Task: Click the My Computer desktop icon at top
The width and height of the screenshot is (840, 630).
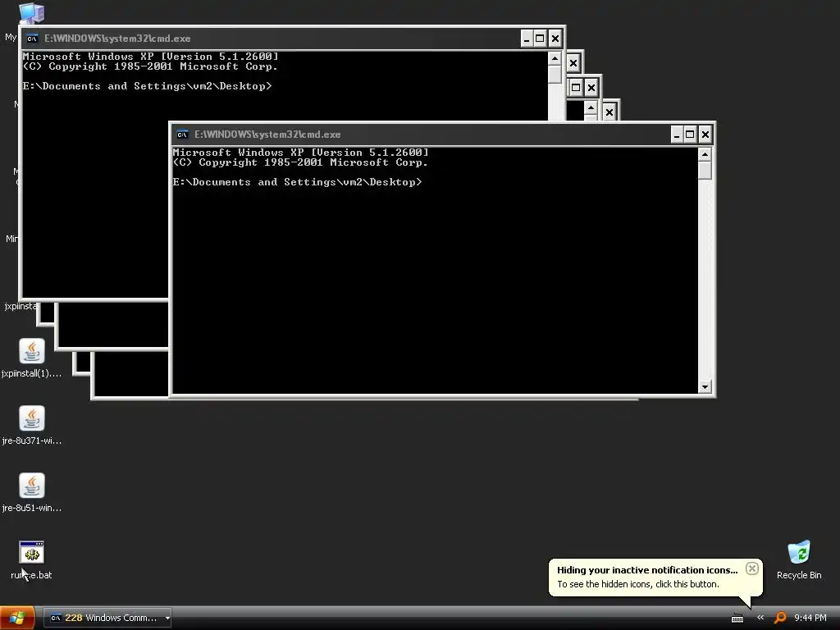Action: 30,13
